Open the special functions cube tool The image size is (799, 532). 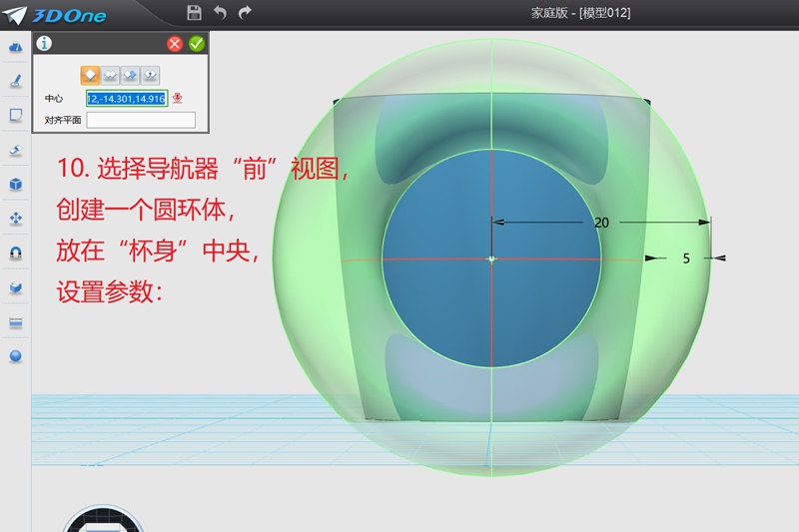click(16, 184)
